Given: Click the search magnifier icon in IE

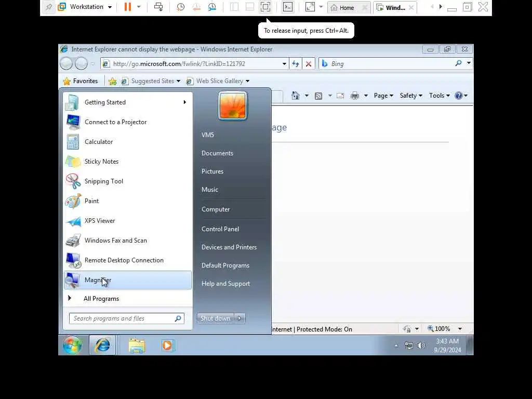Looking at the screenshot, I should pos(458,63).
